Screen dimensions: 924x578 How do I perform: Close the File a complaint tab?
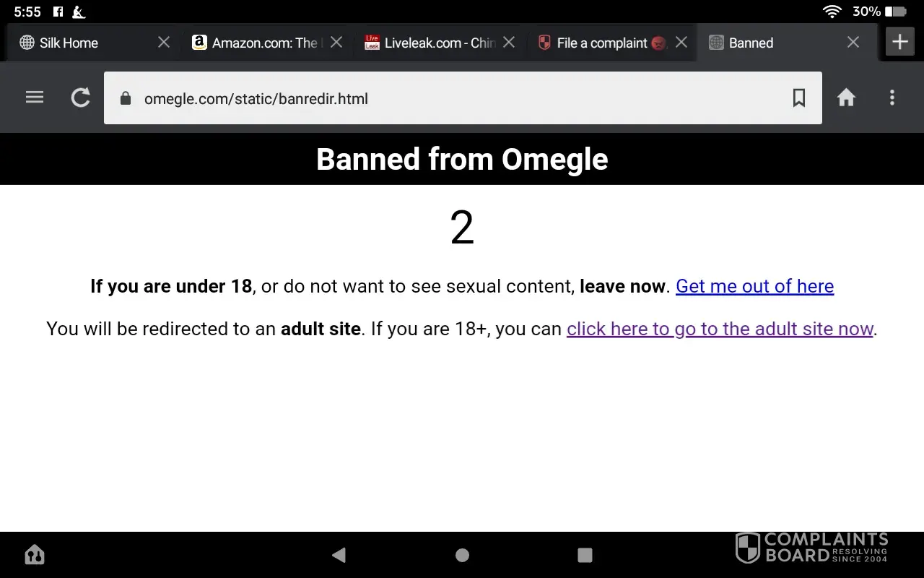[x=681, y=43]
